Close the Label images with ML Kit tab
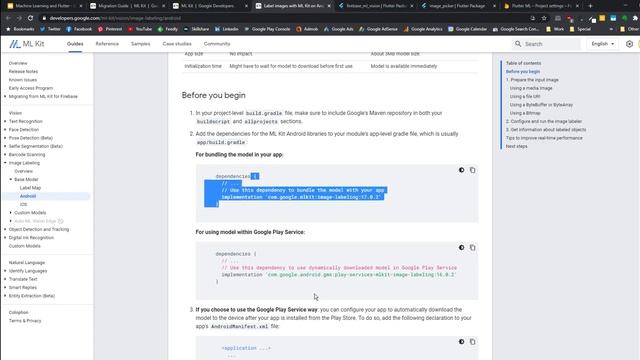This screenshot has height=360, width=640. coord(329,6)
